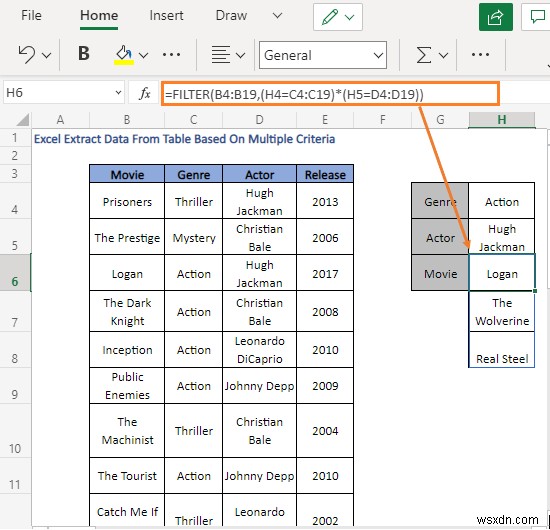This screenshot has width=550, height=530.
Task: Select the Public Enemies cell
Action: tap(127, 385)
